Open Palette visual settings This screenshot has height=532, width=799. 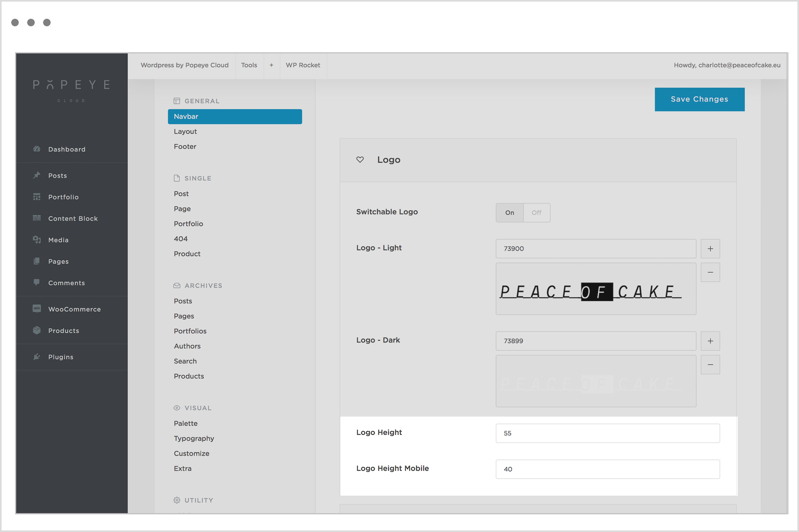coord(186,423)
